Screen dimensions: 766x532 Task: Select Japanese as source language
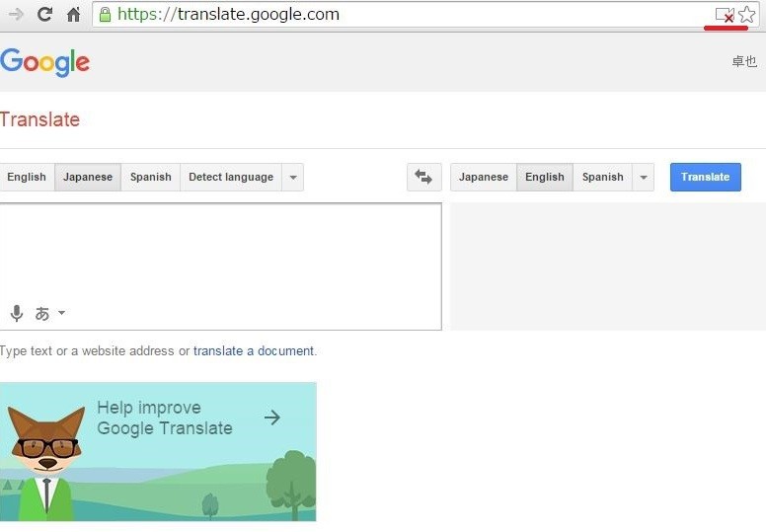pyautogui.click(x=88, y=177)
